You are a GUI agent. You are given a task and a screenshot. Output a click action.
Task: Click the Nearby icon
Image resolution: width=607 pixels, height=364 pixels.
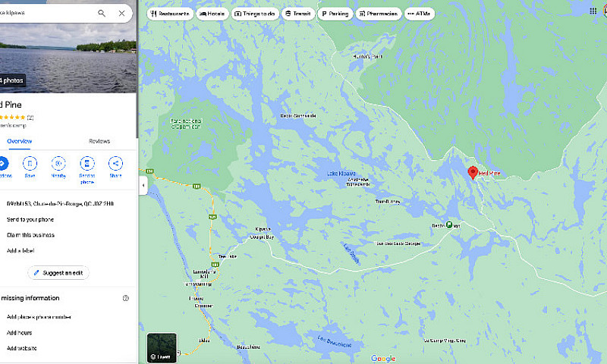pyautogui.click(x=58, y=163)
